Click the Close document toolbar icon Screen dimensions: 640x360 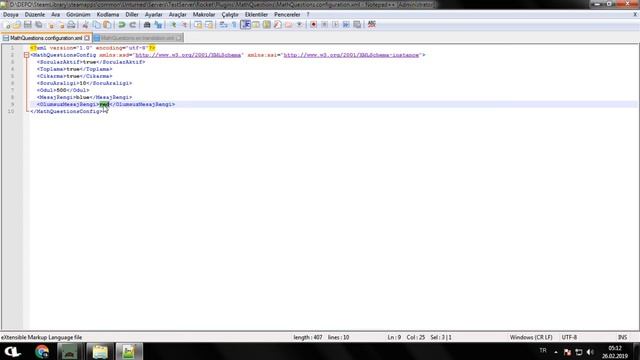(x=51, y=25)
